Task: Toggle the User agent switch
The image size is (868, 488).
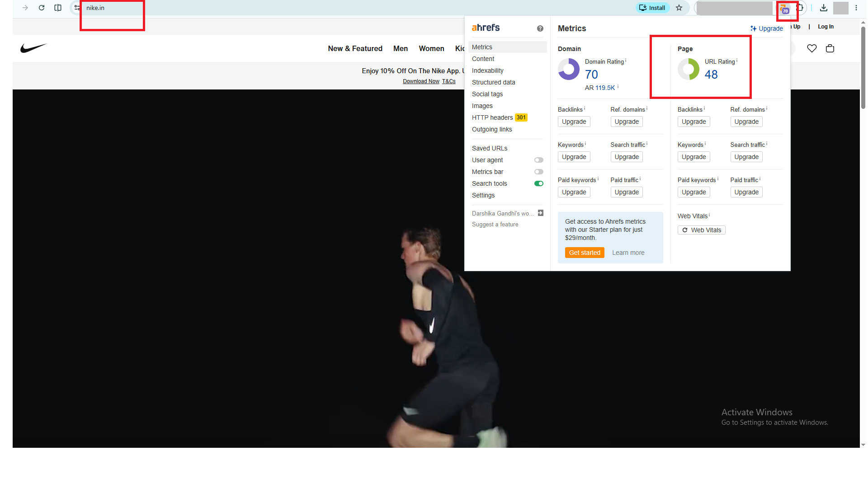Action: 539,160
